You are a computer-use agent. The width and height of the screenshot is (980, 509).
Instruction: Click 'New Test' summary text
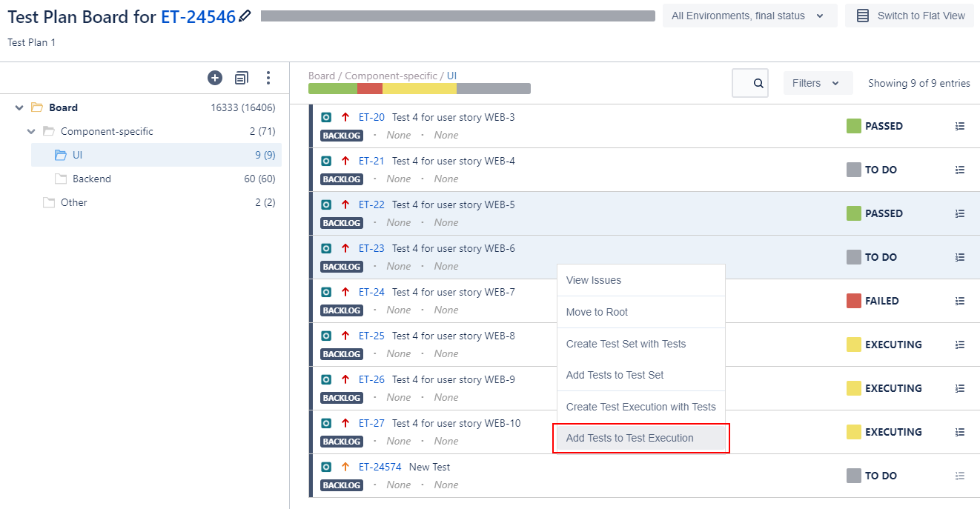[430, 467]
